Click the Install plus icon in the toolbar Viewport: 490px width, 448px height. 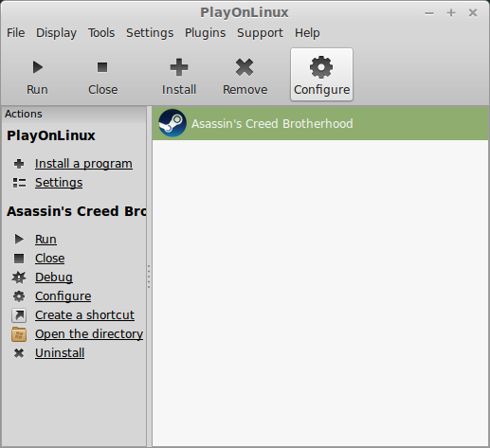179,67
